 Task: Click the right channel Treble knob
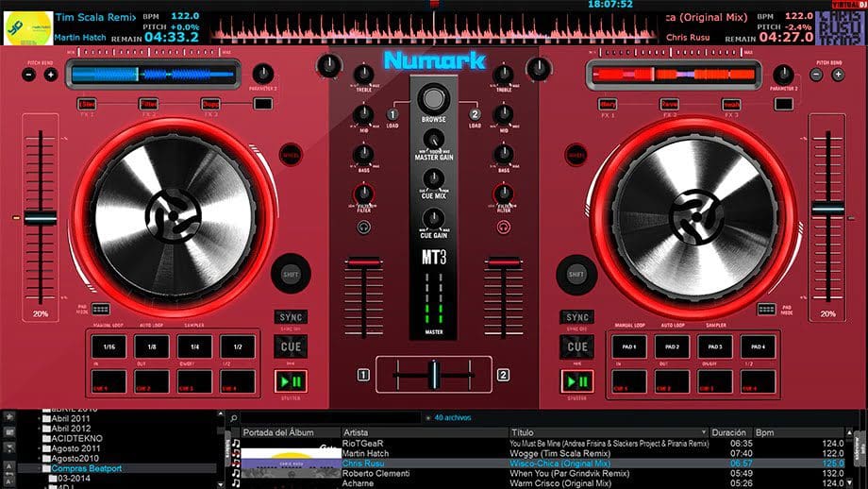pos(503,75)
